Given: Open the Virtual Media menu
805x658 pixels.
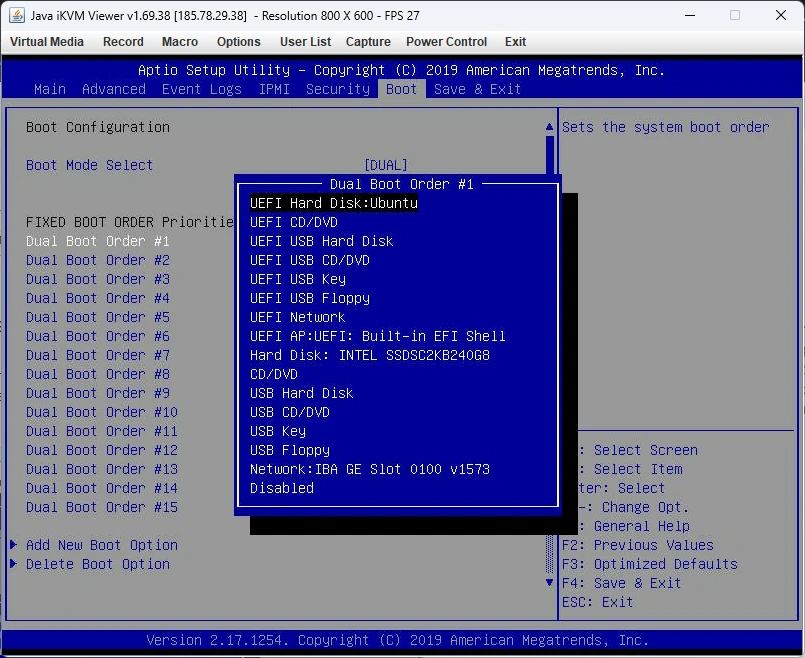Looking at the screenshot, I should 47,42.
